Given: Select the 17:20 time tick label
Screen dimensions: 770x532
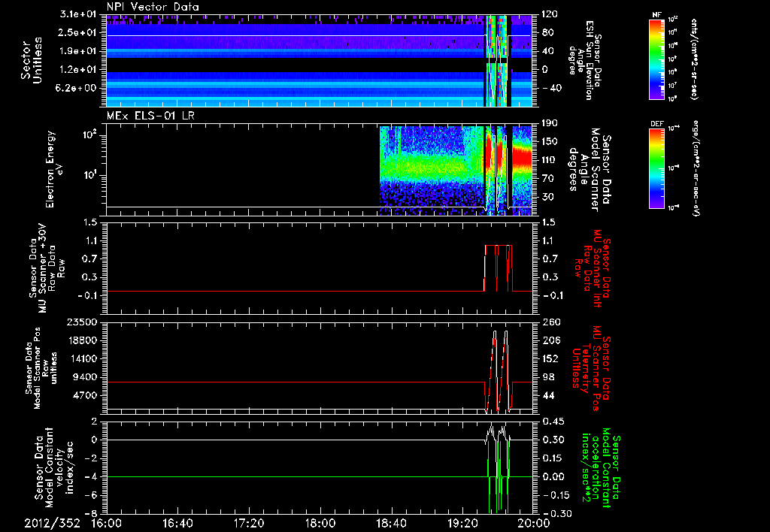Looking at the screenshot, I should click(249, 523).
